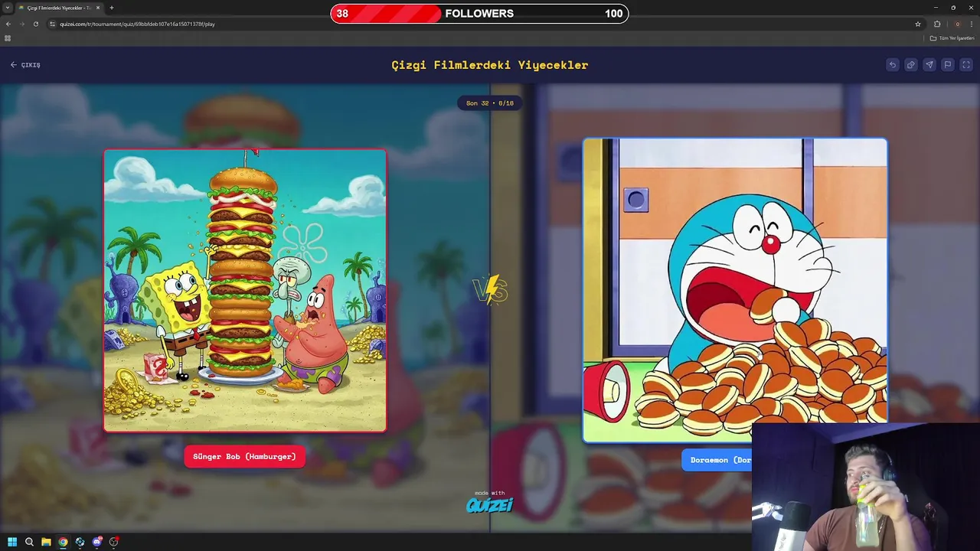Toggle fullscreen mode icon in quiz header
980x551 pixels.
(x=965, y=65)
